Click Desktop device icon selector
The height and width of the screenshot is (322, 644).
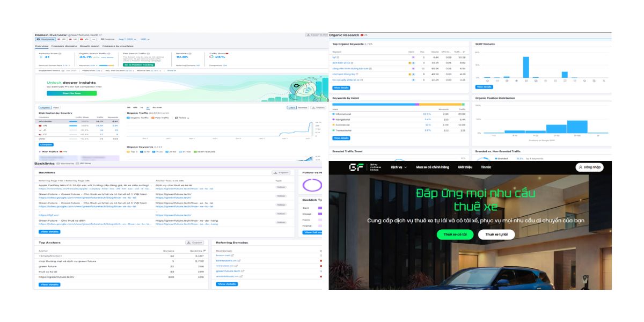(103, 39)
